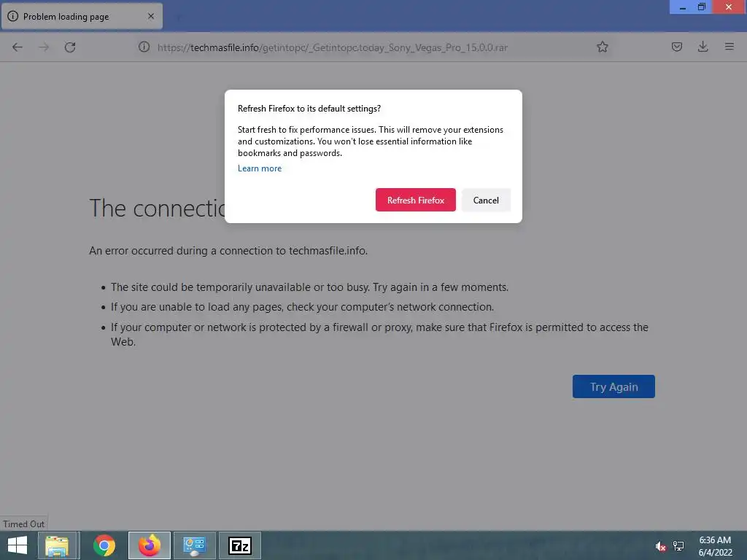Bookmark this page with the star icon
Image resolution: width=747 pixels, height=560 pixels.
tap(602, 47)
